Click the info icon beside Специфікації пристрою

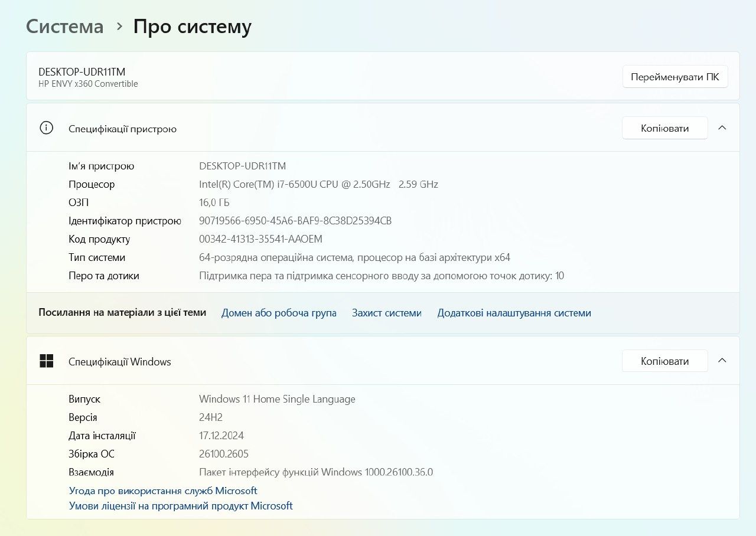click(46, 128)
